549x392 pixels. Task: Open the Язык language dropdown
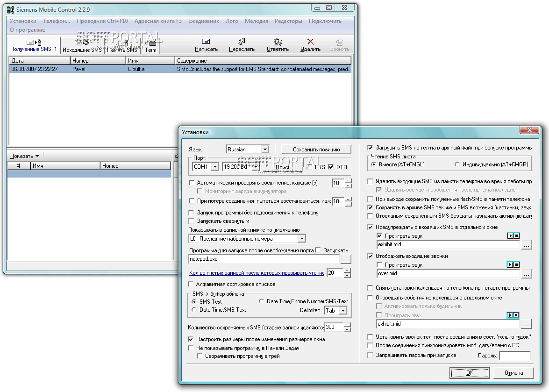(x=265, y=150)
